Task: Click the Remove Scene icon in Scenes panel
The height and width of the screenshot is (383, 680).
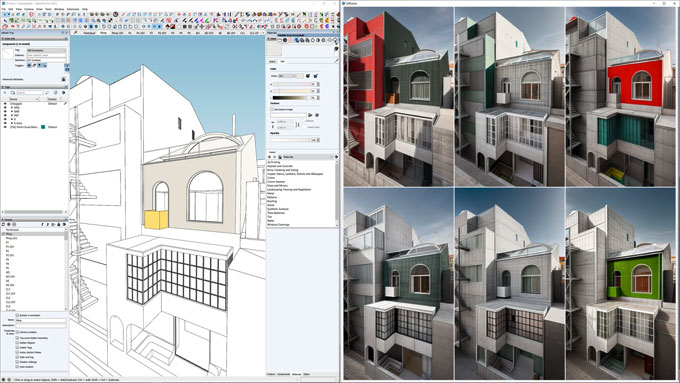Action: [x=14, y=224]
